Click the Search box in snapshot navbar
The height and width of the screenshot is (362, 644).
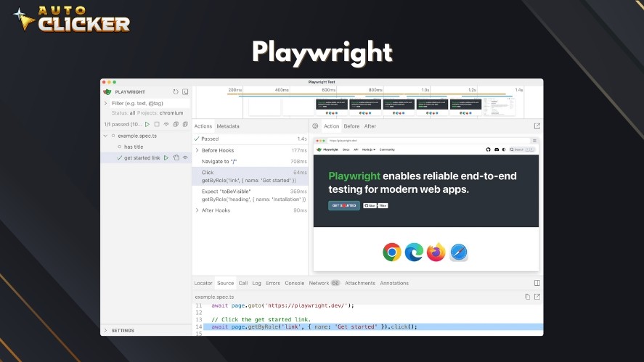point(521,150)
